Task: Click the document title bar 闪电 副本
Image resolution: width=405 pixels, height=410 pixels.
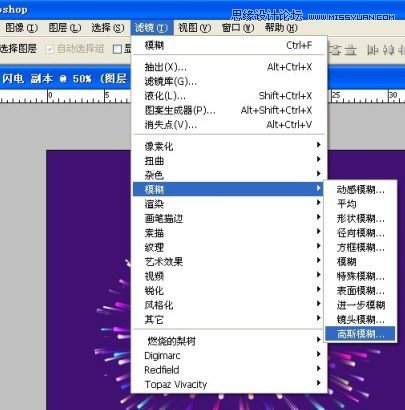Action: click(x=65, y=79)
